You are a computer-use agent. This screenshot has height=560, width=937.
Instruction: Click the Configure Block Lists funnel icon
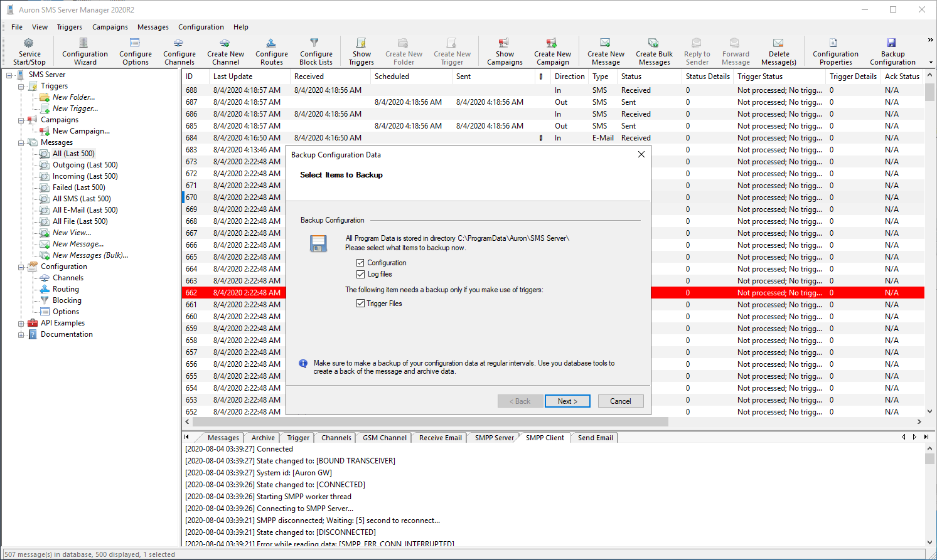point(315,43)
